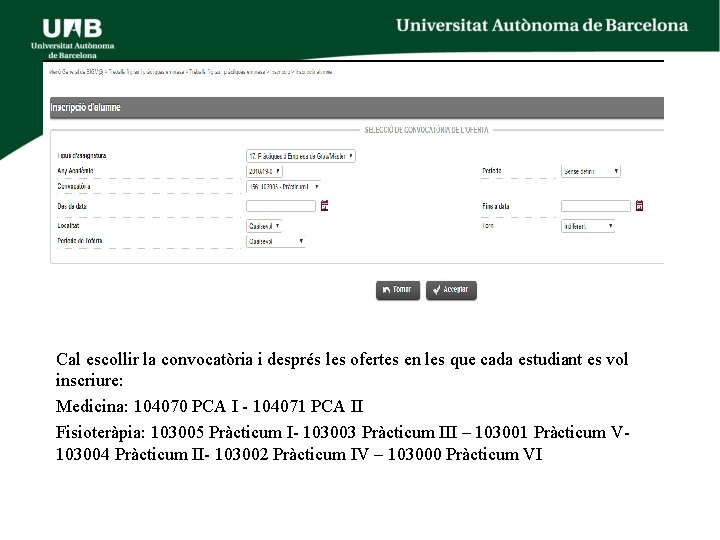The width and height of the screenshot is (720, 540).
Task: Click the Universitat Autònoma de Barcelona banner title
Action: click(542, 25)
